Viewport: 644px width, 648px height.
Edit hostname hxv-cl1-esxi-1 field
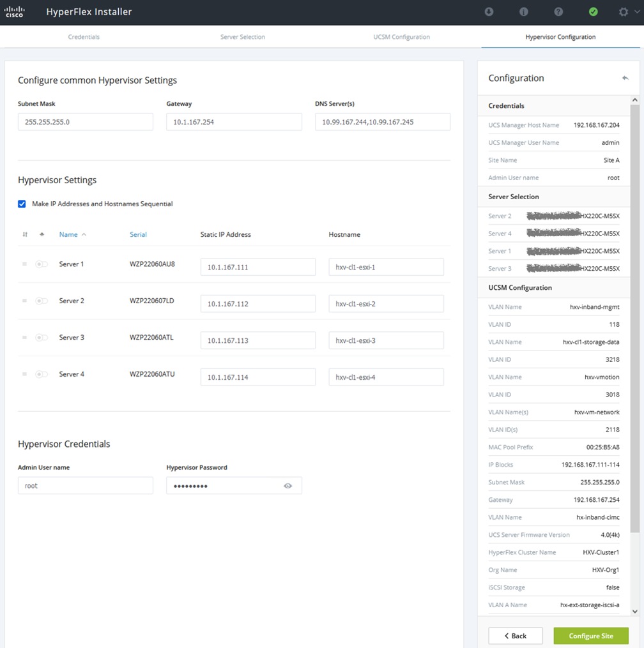click(x=387, y=267)
